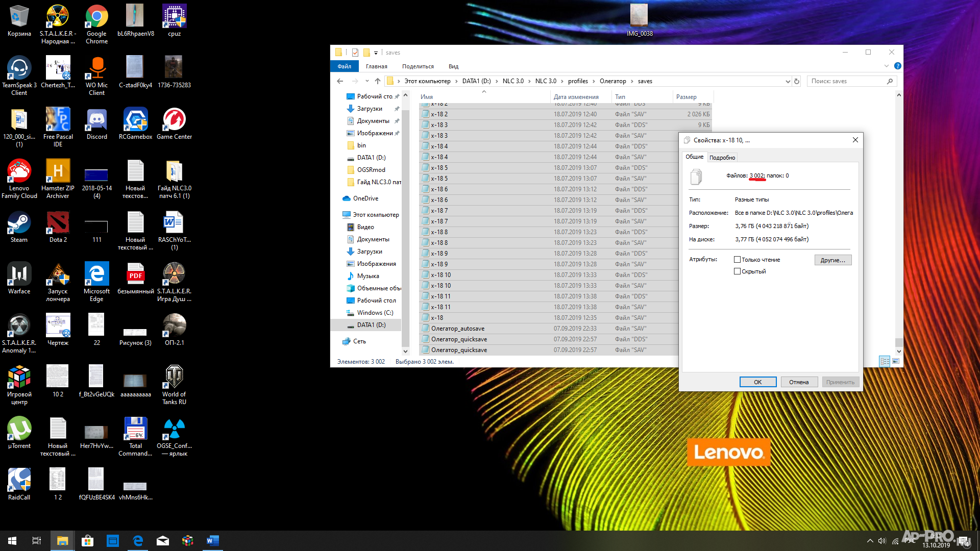Click the navigation pane scroll-down arrow
This screenshot has height=551, width=980.
tap(406, 351)
